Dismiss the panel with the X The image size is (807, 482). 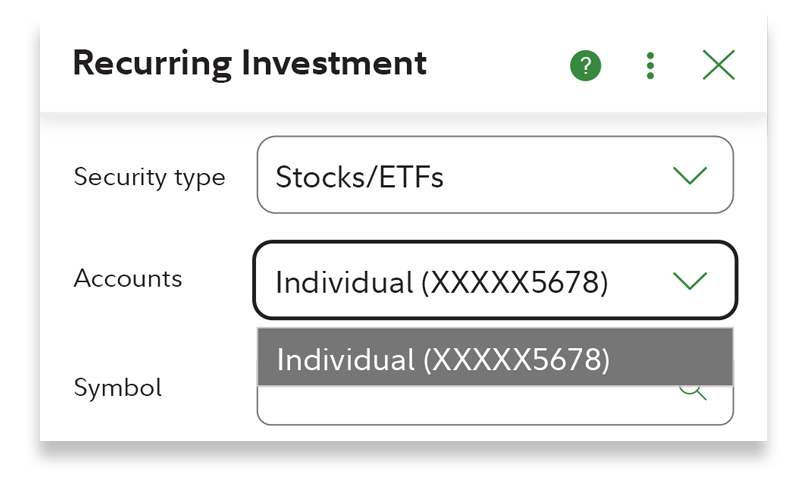click(718, 66)
